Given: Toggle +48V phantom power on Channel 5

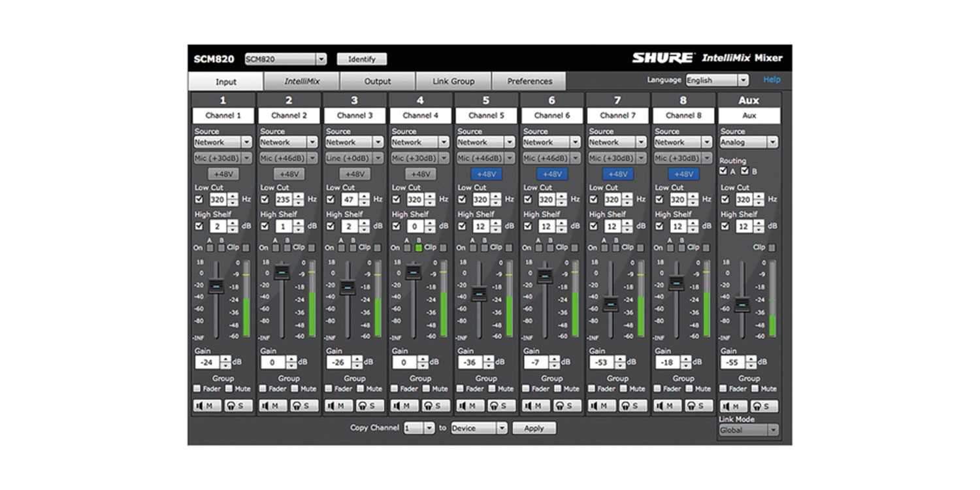Looking at the screenshot, I should (x=486, y=174).
